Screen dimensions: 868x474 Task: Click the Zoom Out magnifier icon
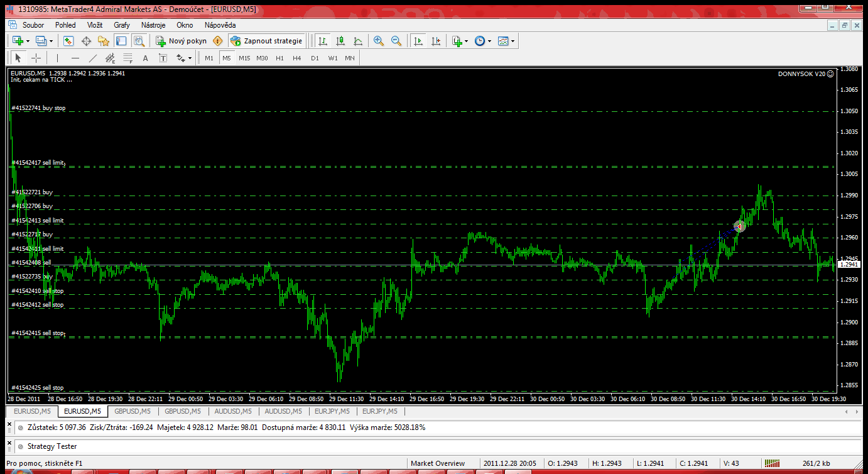[x=396, y=41]
